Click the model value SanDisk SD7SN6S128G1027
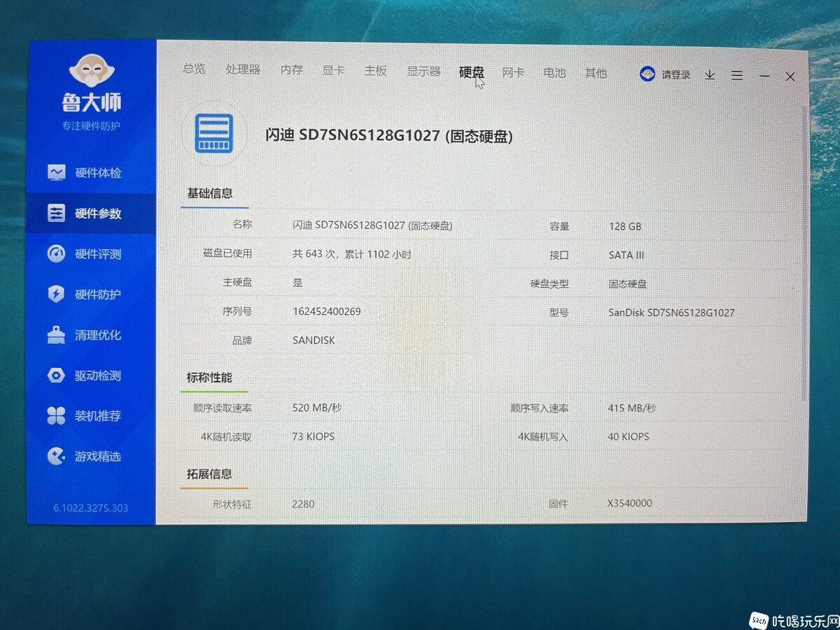The image size is (840, 630). (x=672, y=313)
